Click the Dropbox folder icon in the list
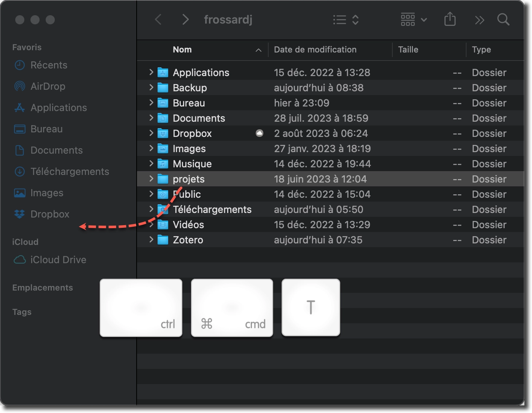532x413 pixels. click(x=163, y=133)
